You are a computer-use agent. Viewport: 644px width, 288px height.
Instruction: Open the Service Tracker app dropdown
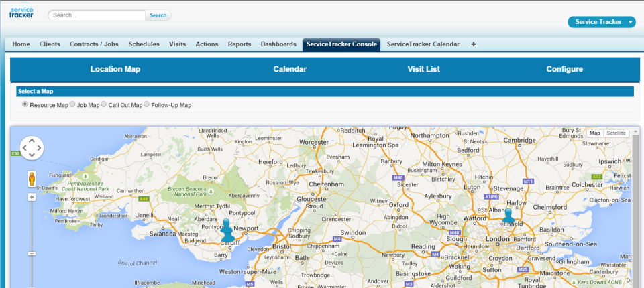pyautogui.click(x=602, y=22)
